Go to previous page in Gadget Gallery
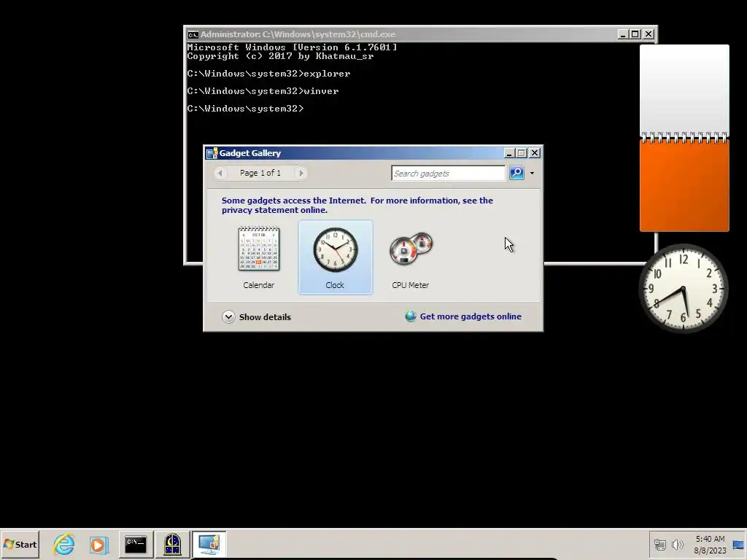 click(220, 173)
